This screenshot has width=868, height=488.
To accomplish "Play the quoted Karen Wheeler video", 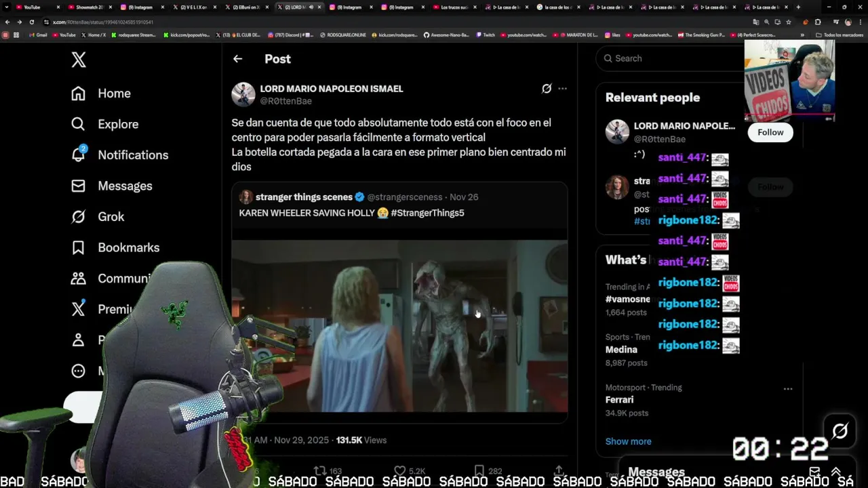I will point(399,326).
